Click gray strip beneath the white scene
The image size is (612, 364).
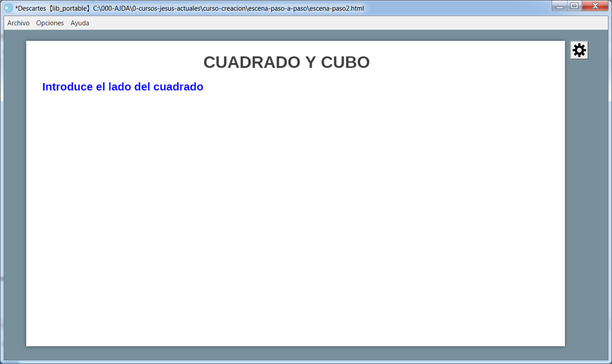click(295, 353)
